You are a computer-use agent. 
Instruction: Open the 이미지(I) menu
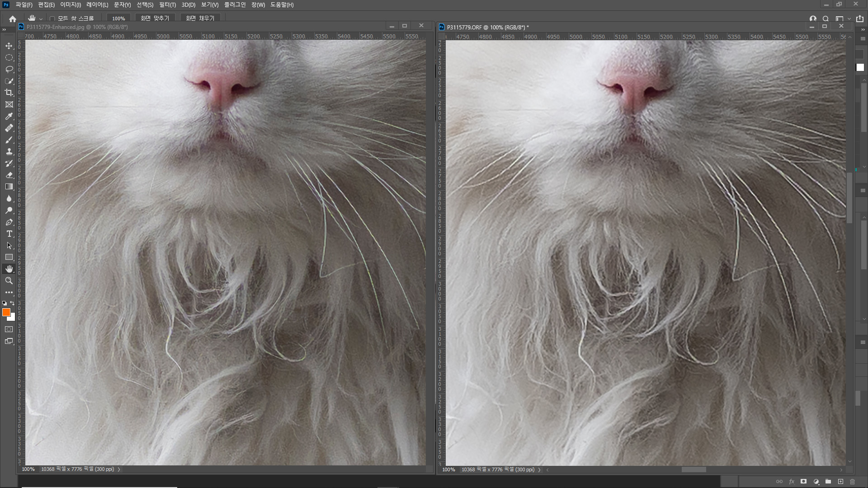71,5
